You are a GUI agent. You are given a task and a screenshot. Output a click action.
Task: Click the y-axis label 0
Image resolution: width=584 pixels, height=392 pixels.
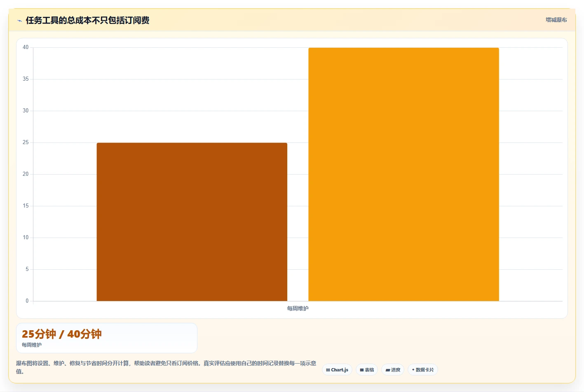[x=27, y=301]
